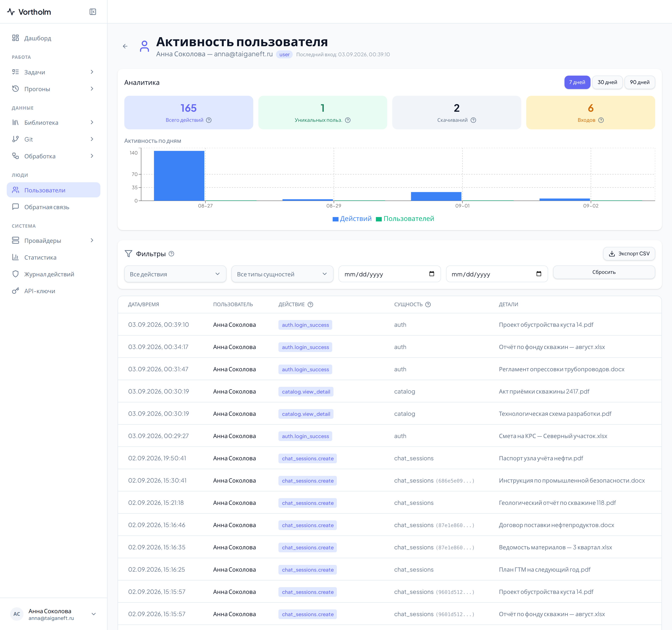The image size is (672, 630).
Task: Click catalog.view_detail tag for Акт приёмки скважины
Action: click(306, 391)
